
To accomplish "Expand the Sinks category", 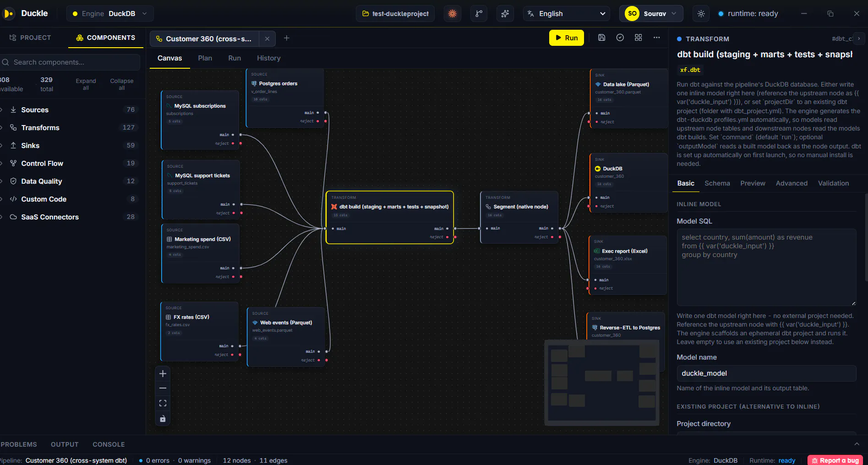I will coord(71,146).
